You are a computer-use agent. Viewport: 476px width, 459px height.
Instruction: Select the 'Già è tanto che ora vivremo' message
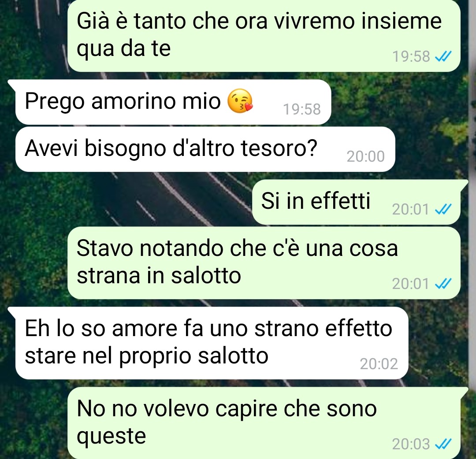tap(264, 36)
